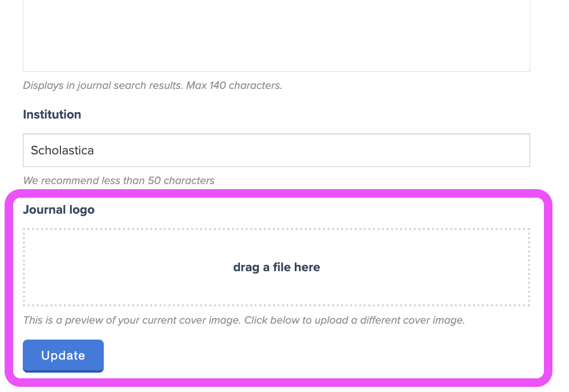Click the word Update on the button
This screenshot has height=392, width=569.
[x=63, y=356]
